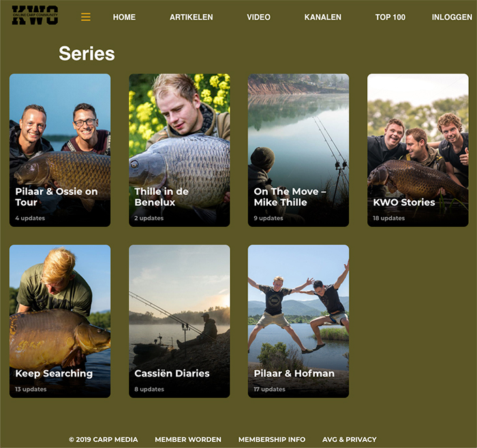The height and width of the screenshot is (448, 477).
Task: View the Keep Searching series
Action: (60, 321)
